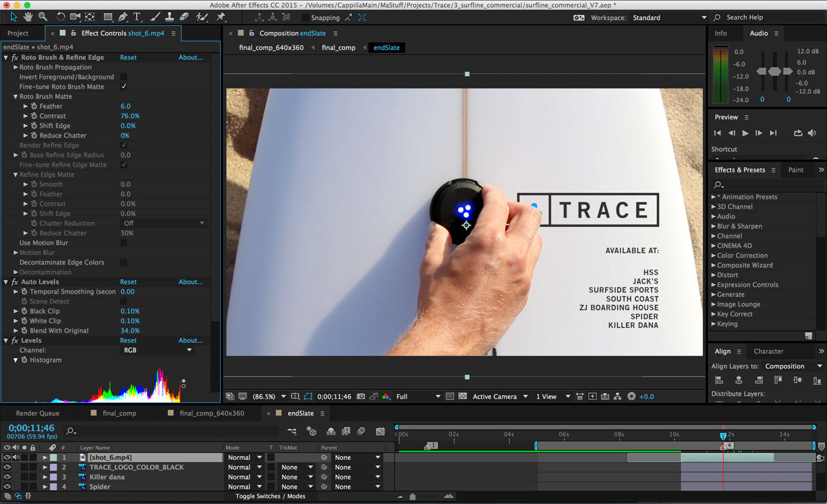Select the Zoom magnifier tool
Image resolution: width=827 pixels, height=504 pixels.
43,17
